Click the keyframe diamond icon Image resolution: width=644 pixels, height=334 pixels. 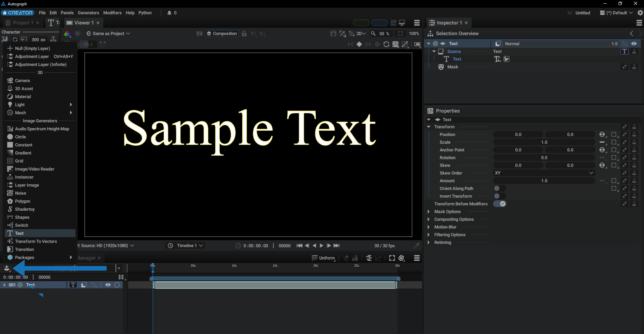point(359,44)
